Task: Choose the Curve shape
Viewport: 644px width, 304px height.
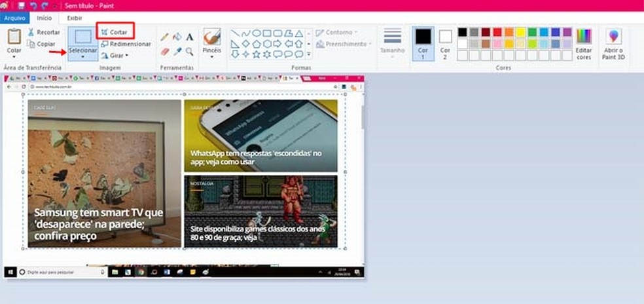Action: tap(245, 33)
